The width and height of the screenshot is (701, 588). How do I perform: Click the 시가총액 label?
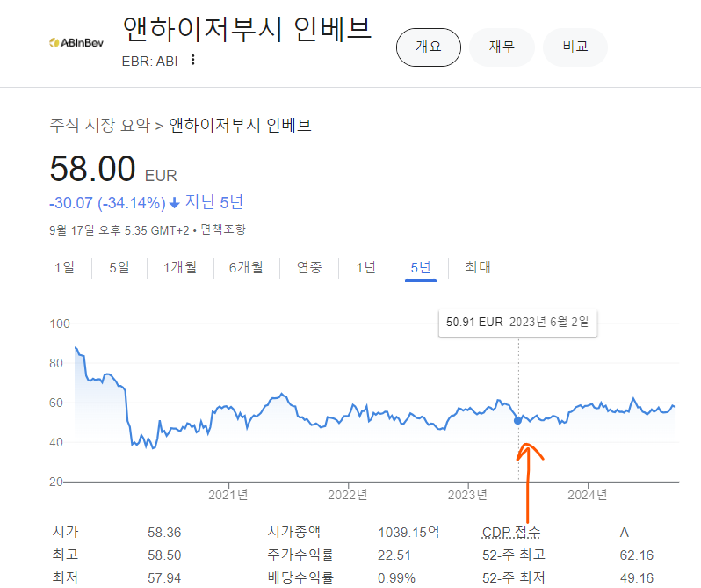point(293,532)
